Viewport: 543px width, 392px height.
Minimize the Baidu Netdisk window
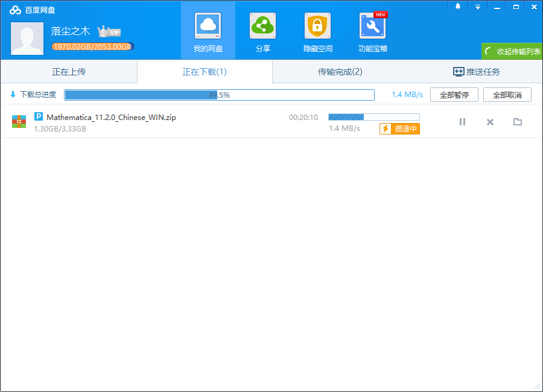click(497, 7)
